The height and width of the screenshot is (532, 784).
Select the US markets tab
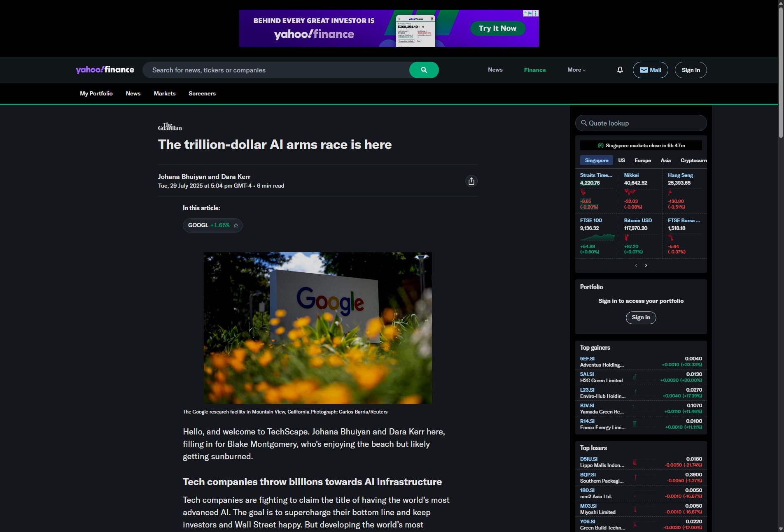pos(621,160)
